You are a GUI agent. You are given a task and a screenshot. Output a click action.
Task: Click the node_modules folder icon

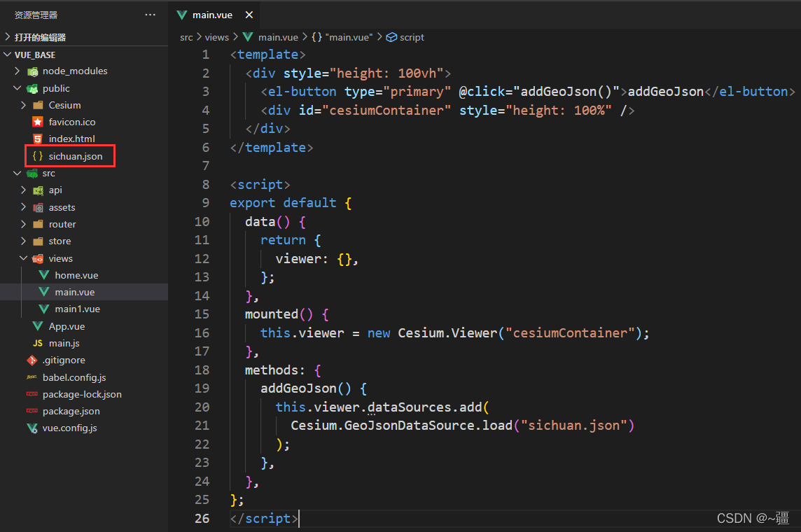point(33,71)
